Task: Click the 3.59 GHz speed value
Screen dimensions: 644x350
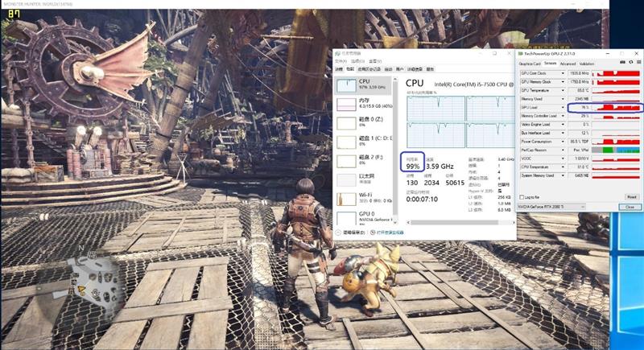Action: point(440,167)
